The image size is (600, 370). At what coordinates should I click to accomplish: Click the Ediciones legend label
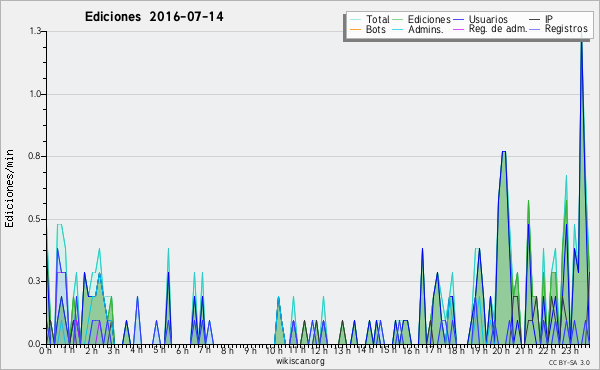pos(429,19)
